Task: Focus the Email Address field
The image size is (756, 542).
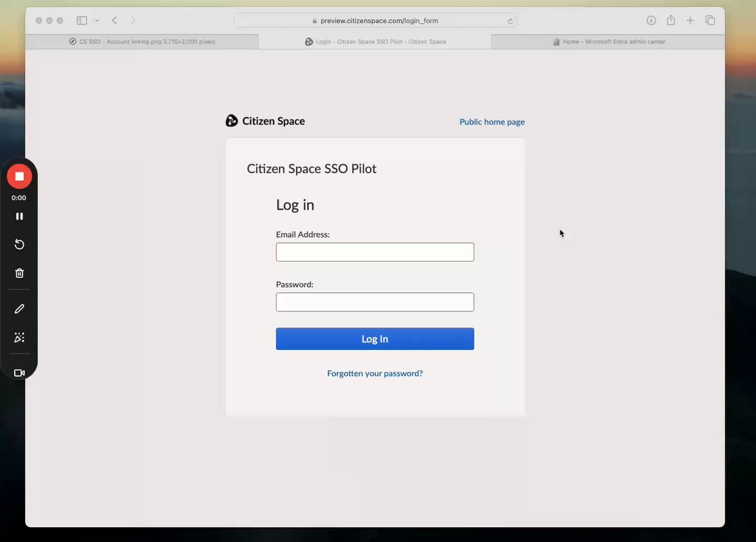Action: pos(375,252)
